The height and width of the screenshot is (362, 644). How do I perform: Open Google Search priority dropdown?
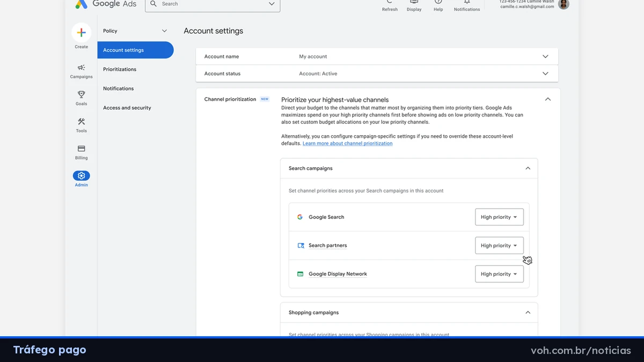[x=499, y=217]
